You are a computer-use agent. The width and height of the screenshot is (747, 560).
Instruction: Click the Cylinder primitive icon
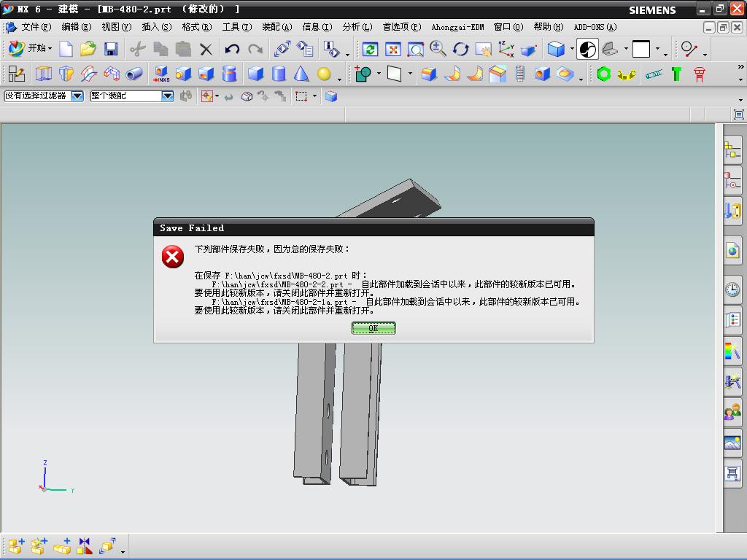(279, 74)
